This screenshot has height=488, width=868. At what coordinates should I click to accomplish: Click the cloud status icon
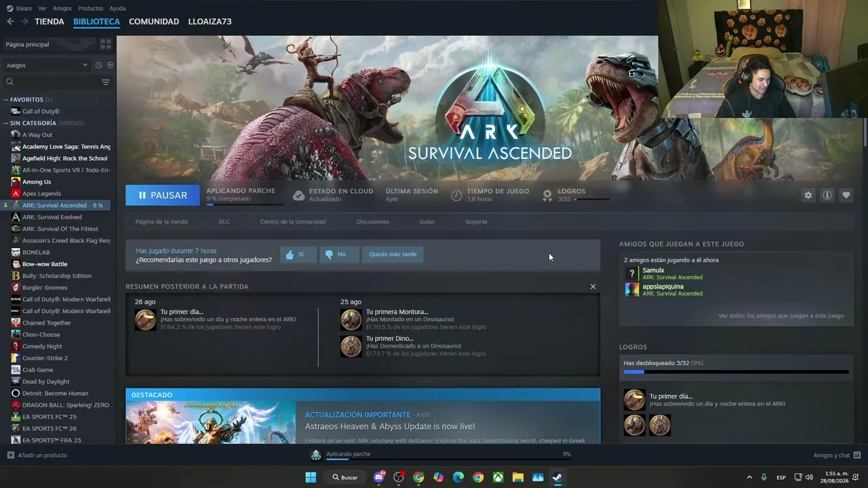click(x=298, y=195)
